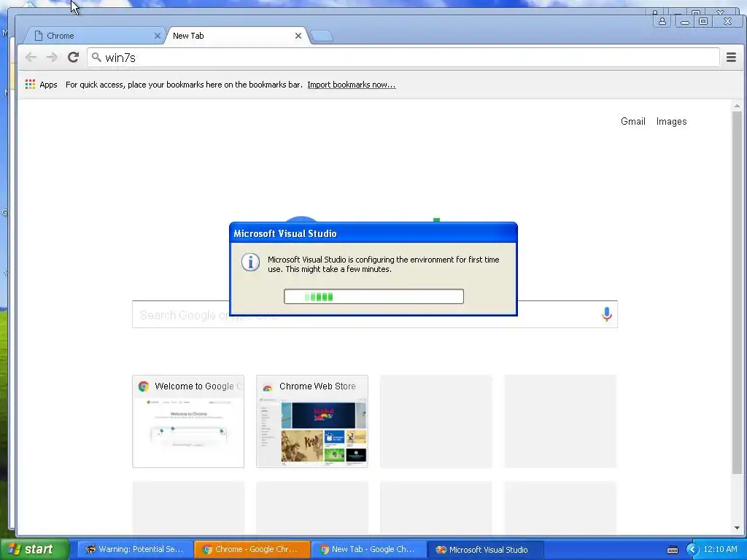Click the Chrome forward arrow button
The image size is (747, 560).
click(x=52, y=58)
